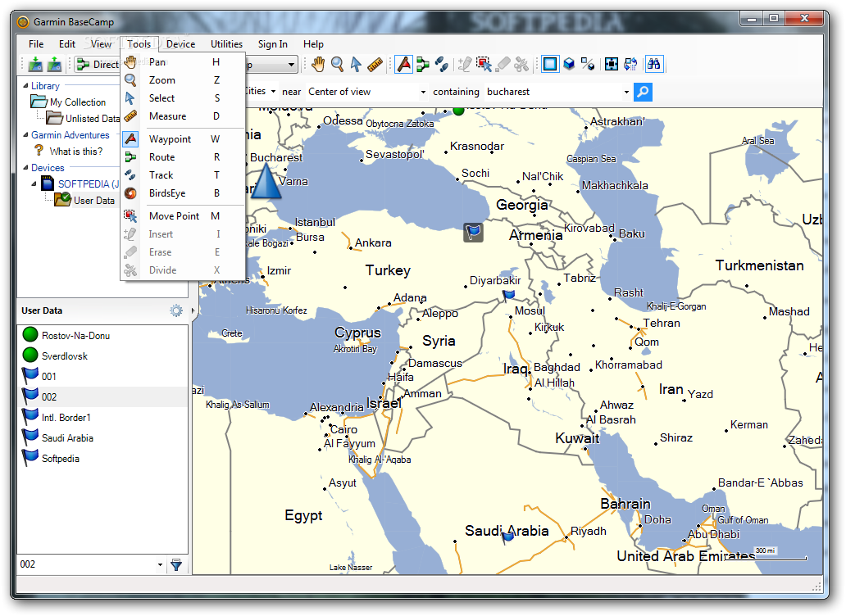Collapse the Garmin Adventures section
Screen dimensions: 846x616
[x=25, y=134]
